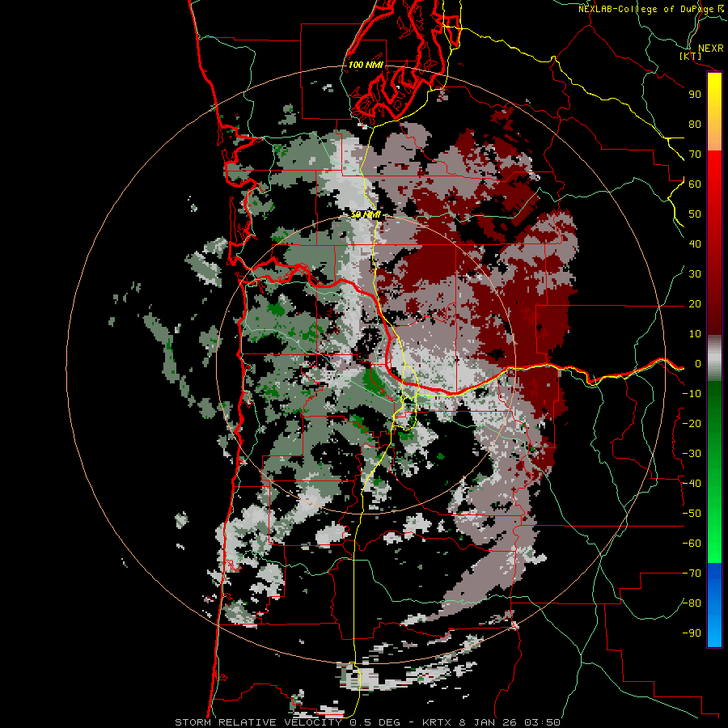Click the NEXLAB-College of DuPage credit text
Image resolution: width=728 pixels, height=728 pixels.
pyautogui.click(x=650, y=9)
